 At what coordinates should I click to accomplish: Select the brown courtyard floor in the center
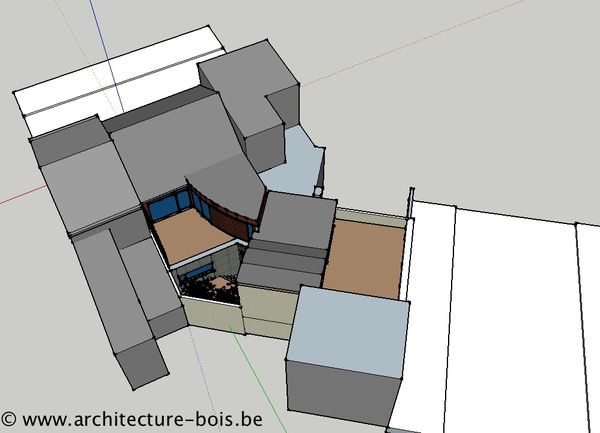pos(192,236)
